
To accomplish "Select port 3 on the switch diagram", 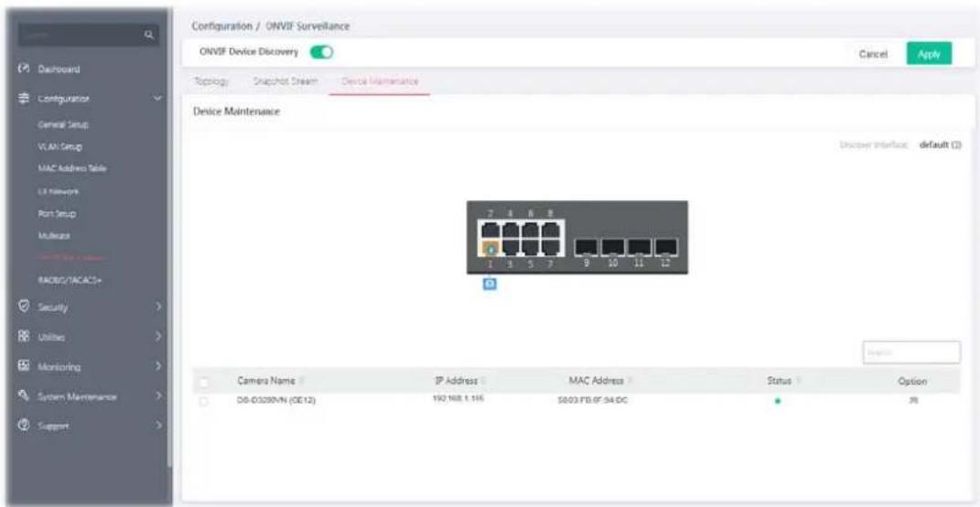I will 510,248.
